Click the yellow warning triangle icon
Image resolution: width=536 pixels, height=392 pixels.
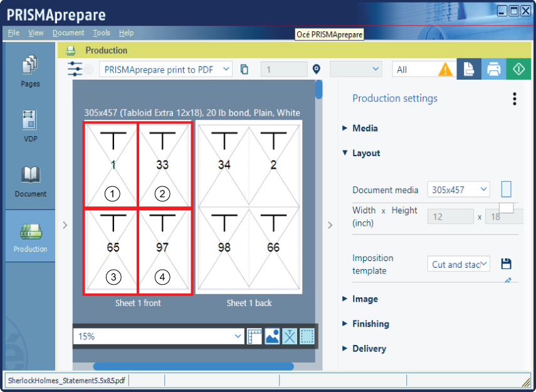coord(445,70)
